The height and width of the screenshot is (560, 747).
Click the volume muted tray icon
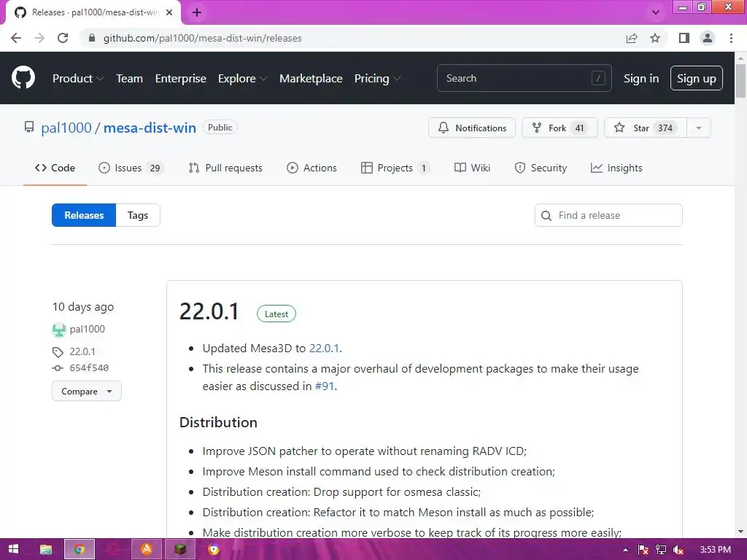[678, 550]
